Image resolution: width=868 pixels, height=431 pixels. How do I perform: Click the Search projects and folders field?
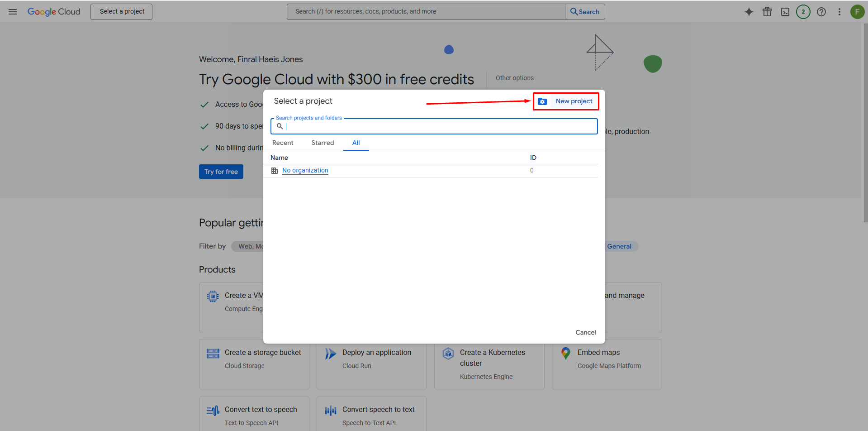433,126
